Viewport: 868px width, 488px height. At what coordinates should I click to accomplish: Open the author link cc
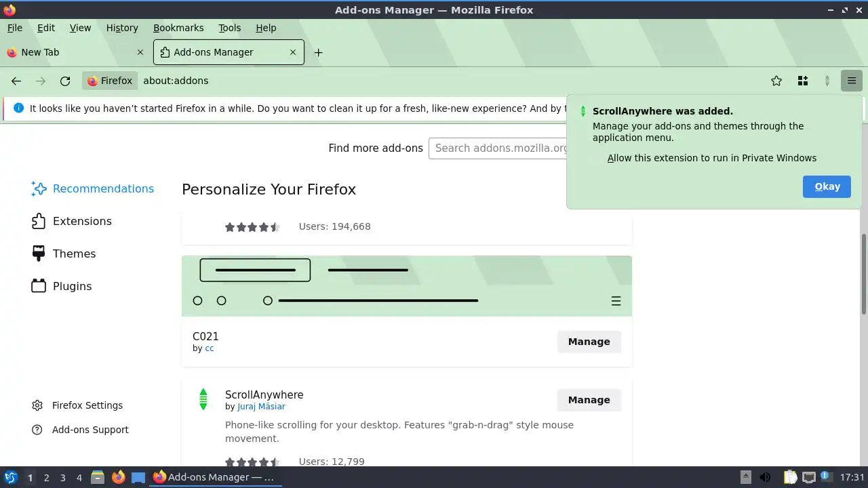pos(210,348)
